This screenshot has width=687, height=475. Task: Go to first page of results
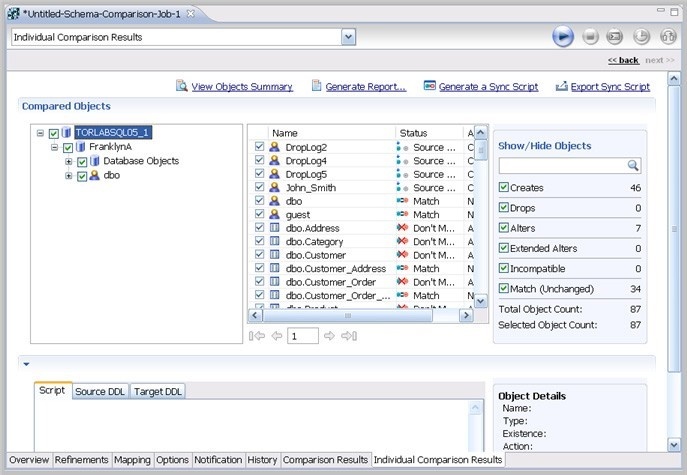point(257,336)
